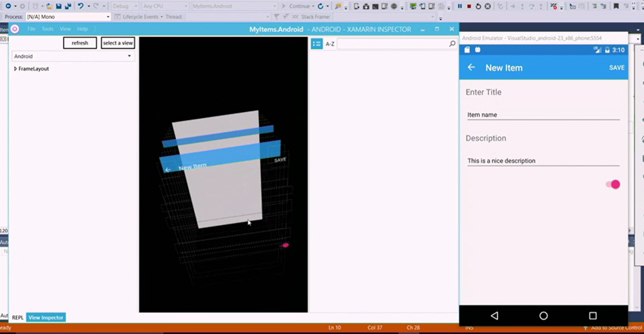The height and width of the screenshot is (334, 644).
Task: Switch to the View Inspector tab
Action: [46, 318]
